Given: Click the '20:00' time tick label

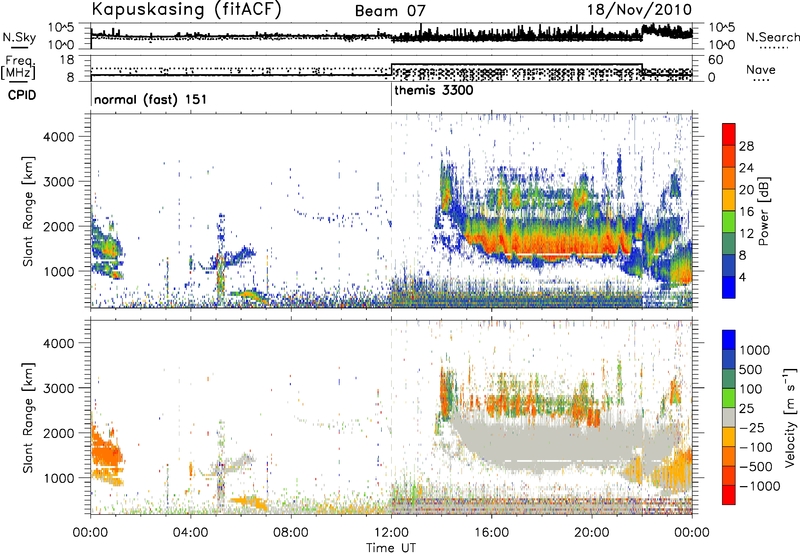Looking at the screenshot, I should pyautogui.click(x=591, y=533).
